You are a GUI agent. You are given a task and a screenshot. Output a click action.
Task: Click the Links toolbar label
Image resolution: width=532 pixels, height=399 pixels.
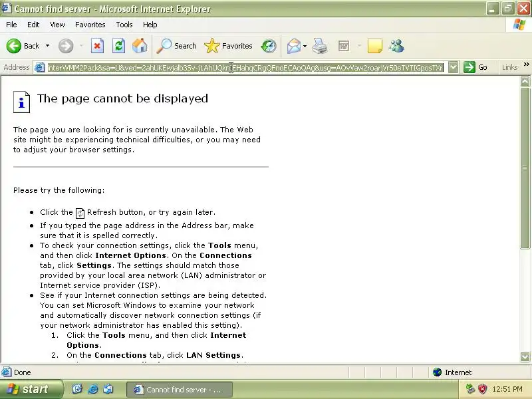509,67
